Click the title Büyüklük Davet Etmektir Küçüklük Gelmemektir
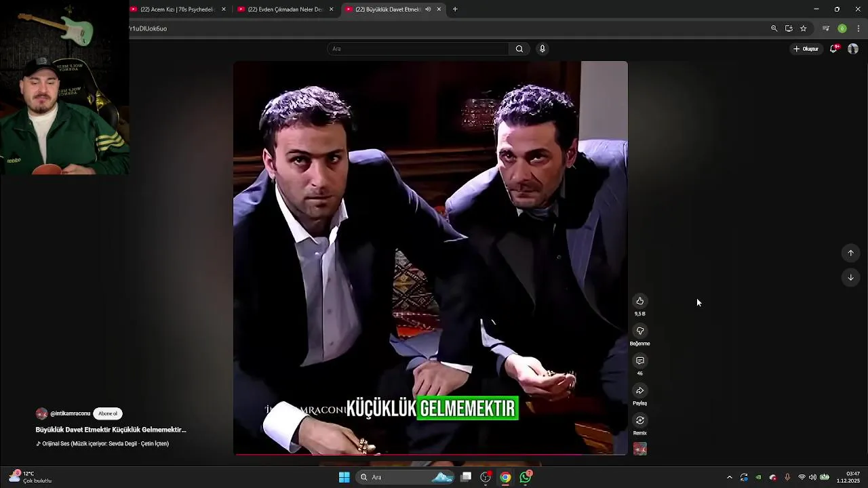 pyautogui.click(x=111, y=430)
